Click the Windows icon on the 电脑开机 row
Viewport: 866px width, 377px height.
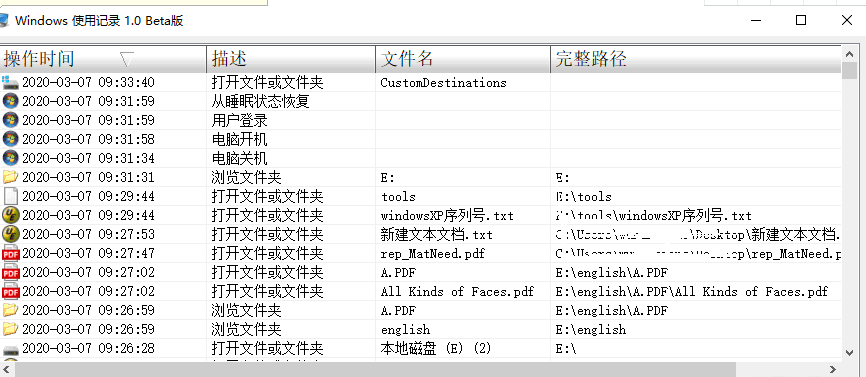pos(10,139)
